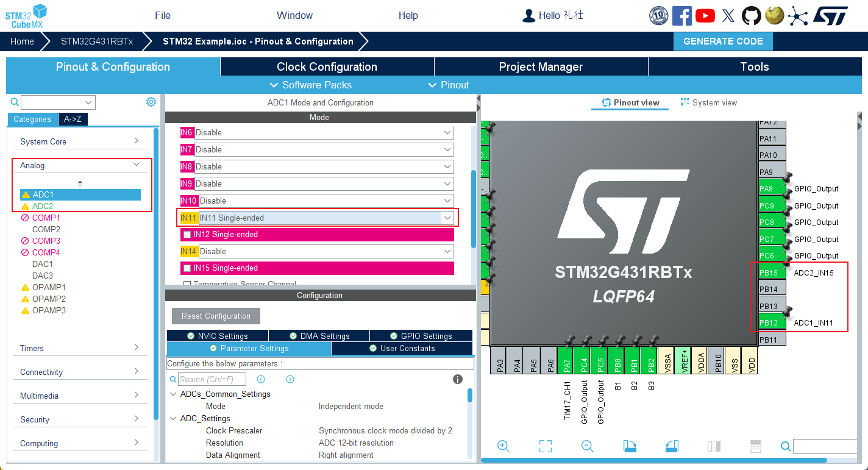The height and width of the screenshot is (470, 868).
Task: Click the fit-to-screen frame icon
Action: [546, 446]
